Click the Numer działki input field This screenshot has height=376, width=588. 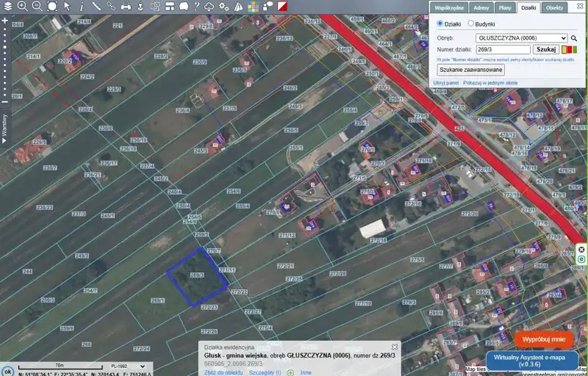503,49
